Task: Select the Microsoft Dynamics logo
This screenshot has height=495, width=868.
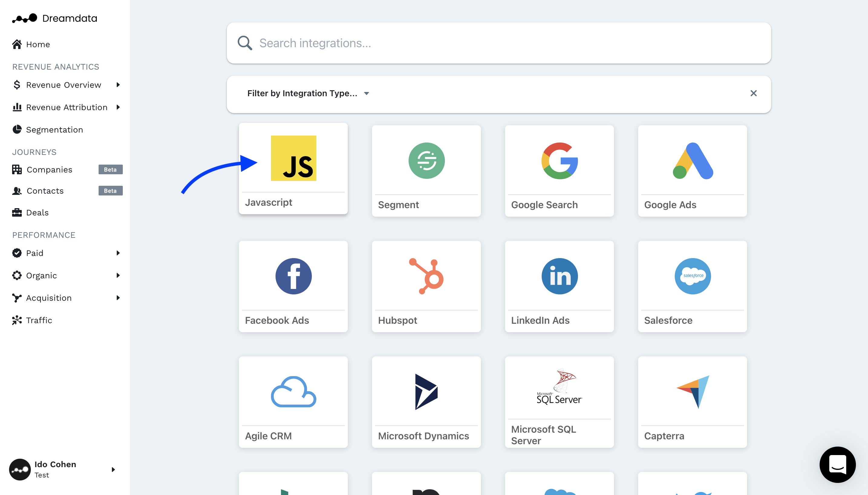Action: [x=426, y=392]
